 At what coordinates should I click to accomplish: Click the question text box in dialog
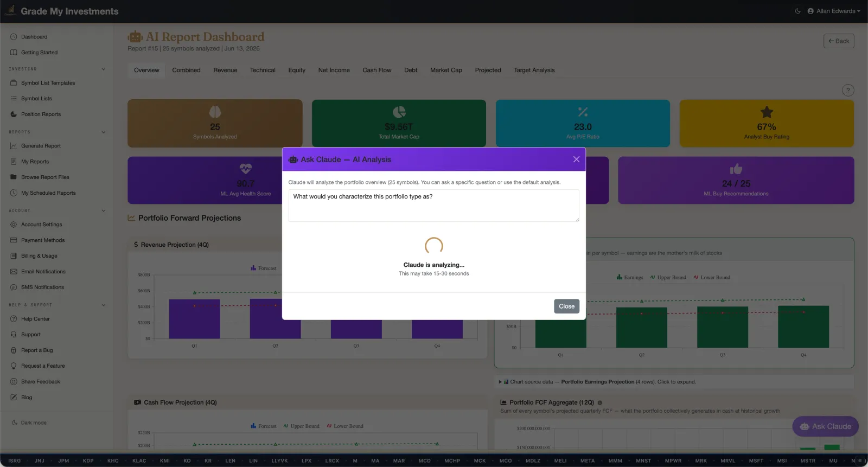(x=433, y=206)
